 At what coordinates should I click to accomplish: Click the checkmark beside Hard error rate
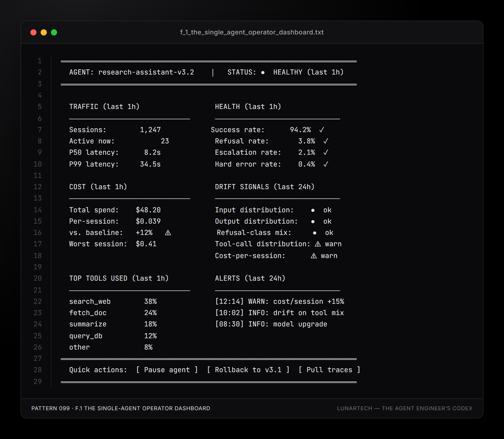point(326,164)
